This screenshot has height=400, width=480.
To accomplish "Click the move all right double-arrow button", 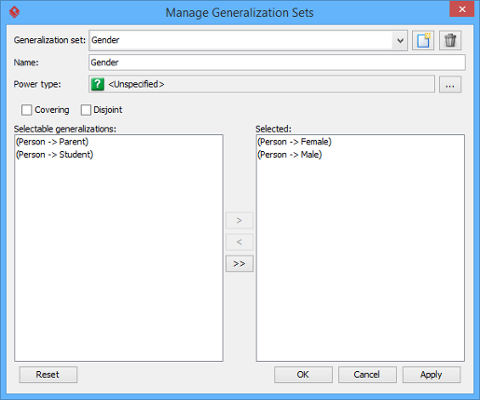I will 239,264.
